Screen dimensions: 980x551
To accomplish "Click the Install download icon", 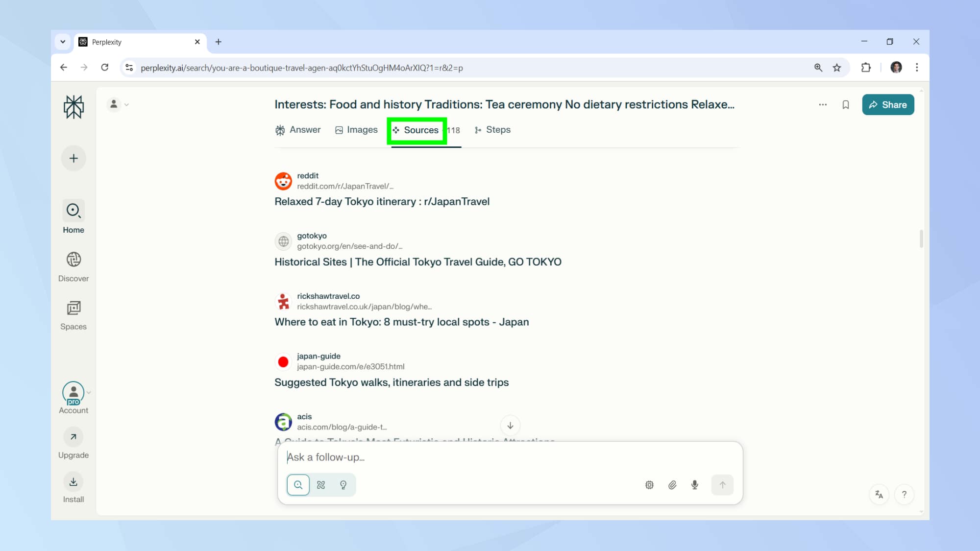I will coord(73,482).
